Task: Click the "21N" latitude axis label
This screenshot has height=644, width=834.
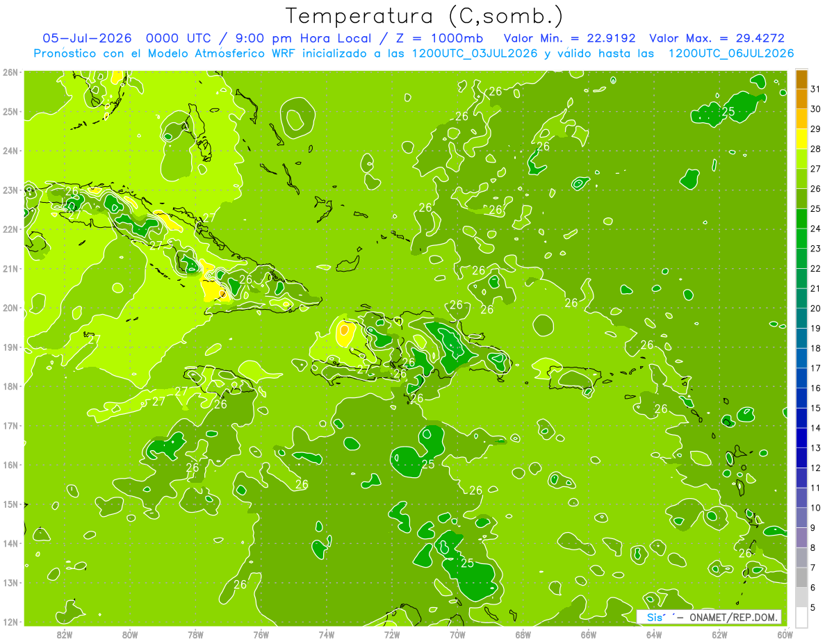Action: click(10, 268)
